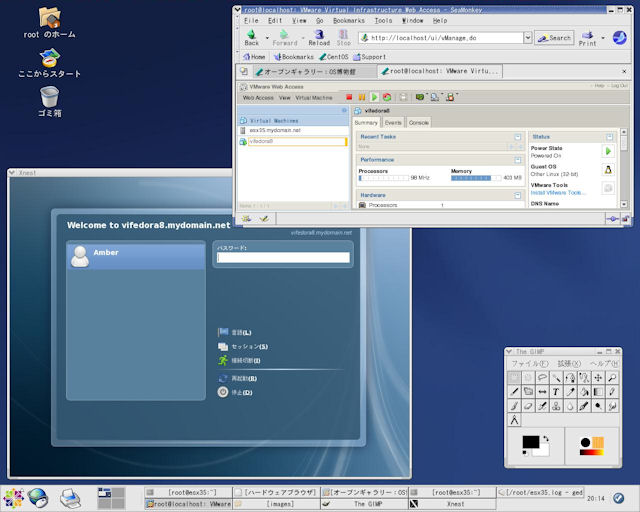Viewport: 640px width, 512px height.
Task: Click the password input field in Xnest login
Action: point(283,258)
